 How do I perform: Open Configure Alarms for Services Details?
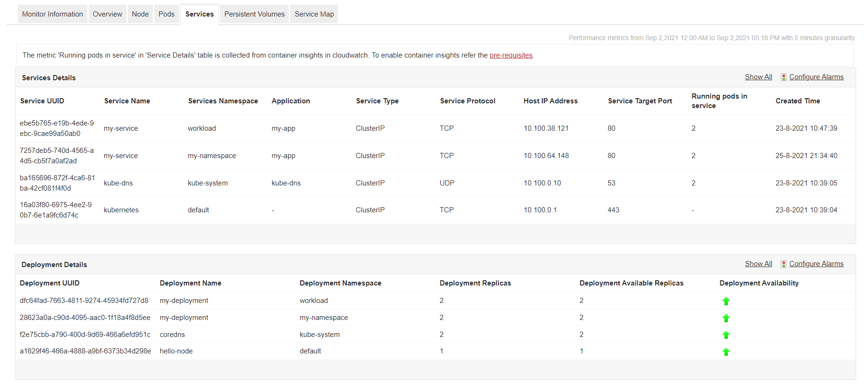(816, 77)
